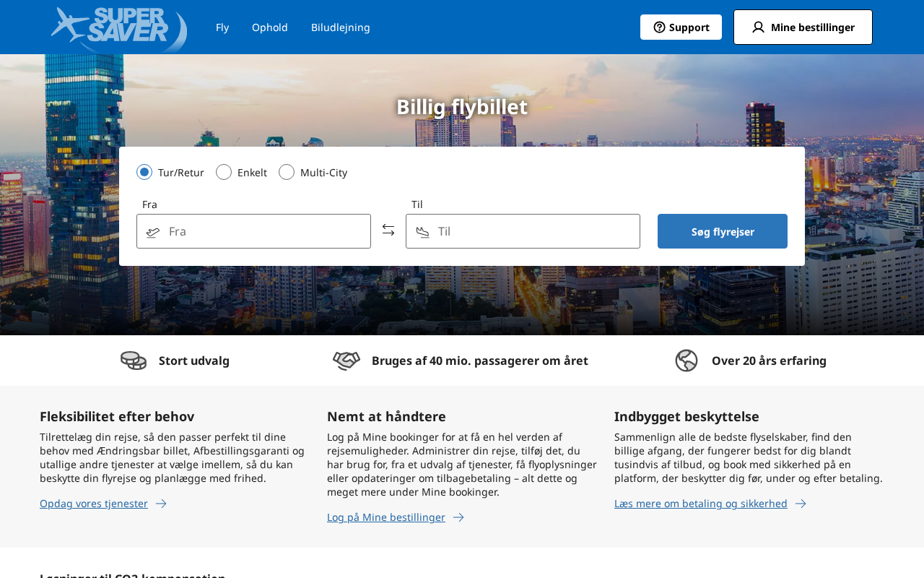The height and width of the screenshot is (578, 924).
Task: Click the plane takeoff icon in Fra field
Action: (x=153, y=232)
